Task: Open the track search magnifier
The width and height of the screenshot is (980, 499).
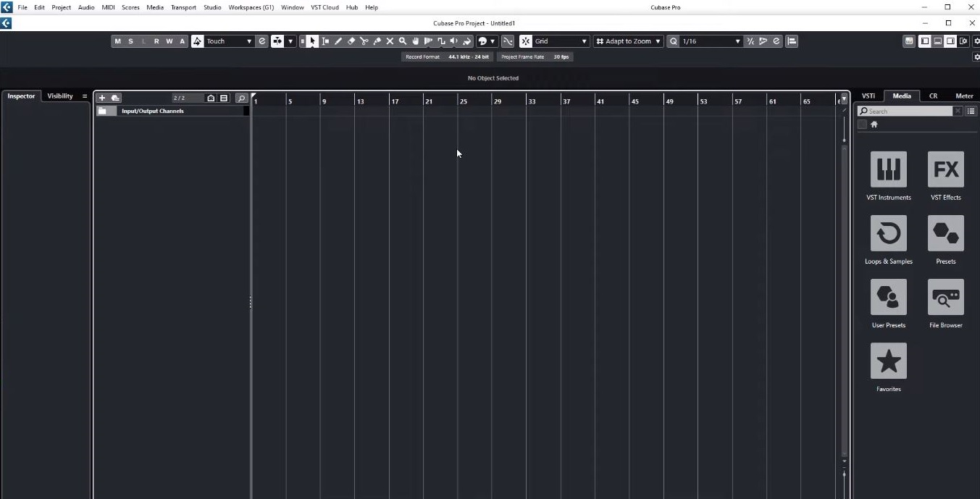Action: click(x=242, y=98)
